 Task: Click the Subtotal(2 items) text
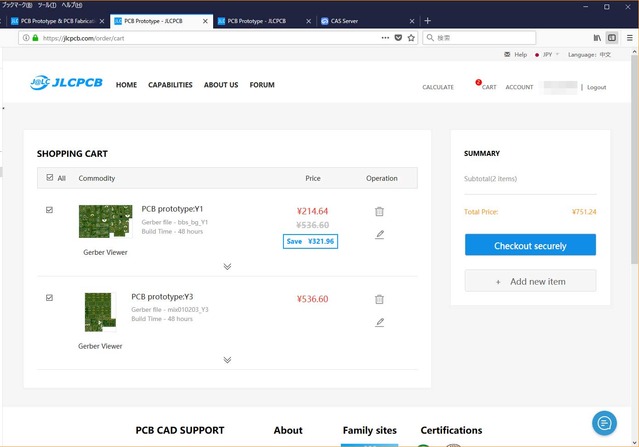point(490,178)
